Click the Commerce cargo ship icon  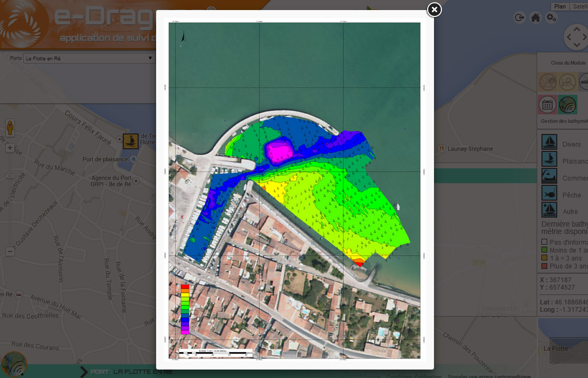pyautogui.click(x=549, y=176)
